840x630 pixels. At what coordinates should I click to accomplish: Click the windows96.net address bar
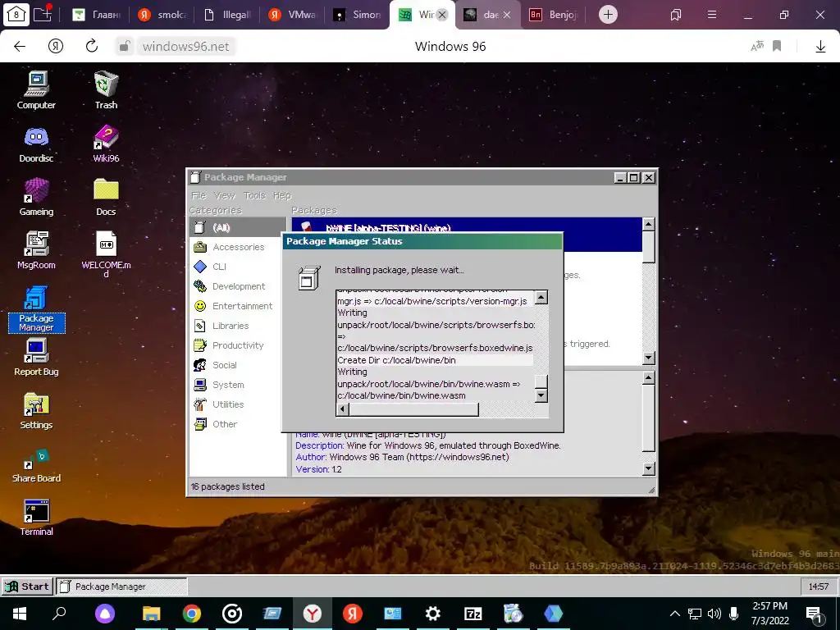pyautogui.click(x=185, y=47)
